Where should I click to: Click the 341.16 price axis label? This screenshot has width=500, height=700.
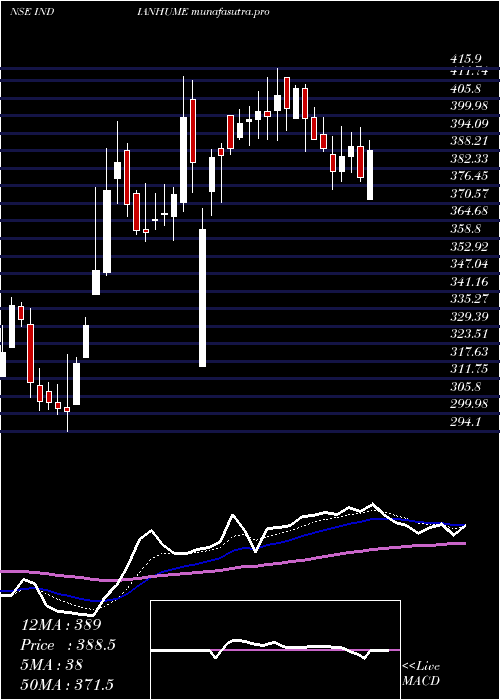click(x=468, y=282)
